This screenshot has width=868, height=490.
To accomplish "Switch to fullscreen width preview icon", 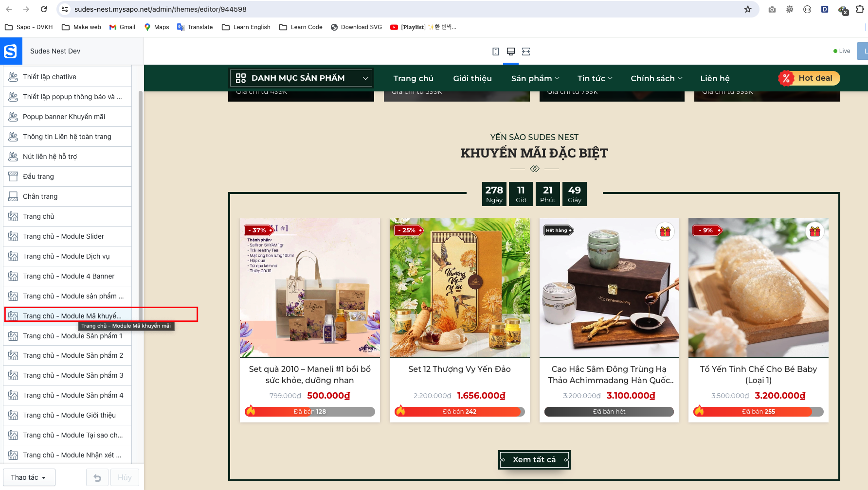I will click(x=526, y=52).
